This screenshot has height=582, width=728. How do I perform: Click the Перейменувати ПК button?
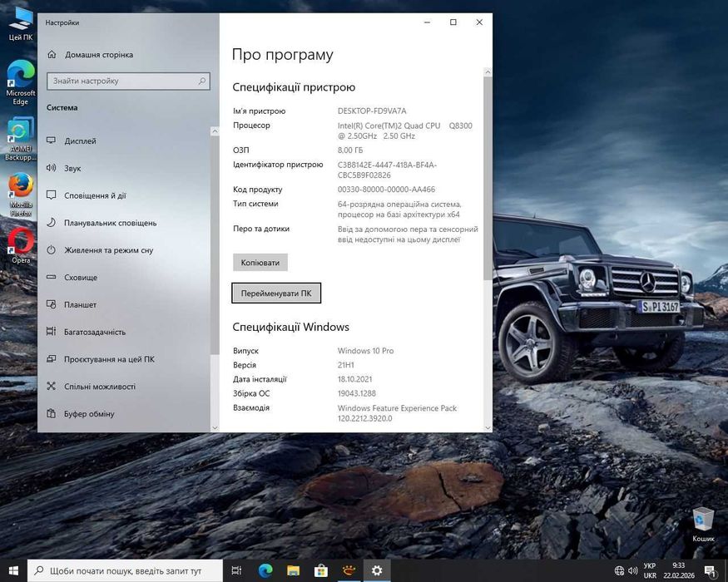click(x=275, y=293)
